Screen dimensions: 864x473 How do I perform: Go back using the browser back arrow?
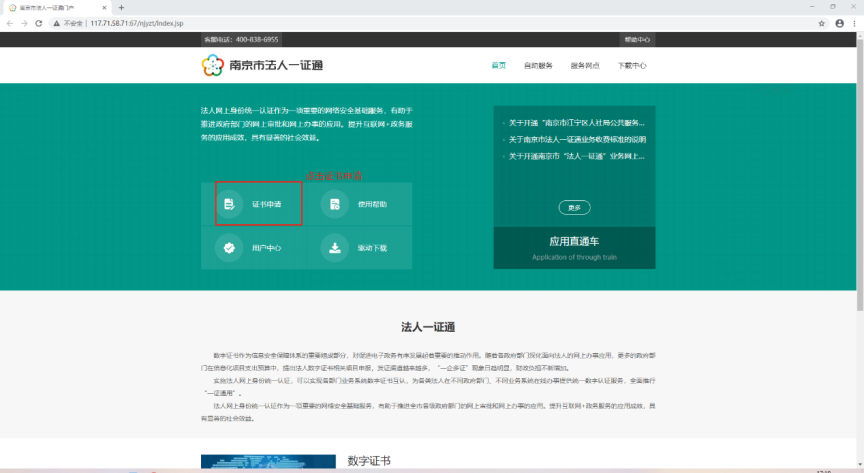click(9, 23)
